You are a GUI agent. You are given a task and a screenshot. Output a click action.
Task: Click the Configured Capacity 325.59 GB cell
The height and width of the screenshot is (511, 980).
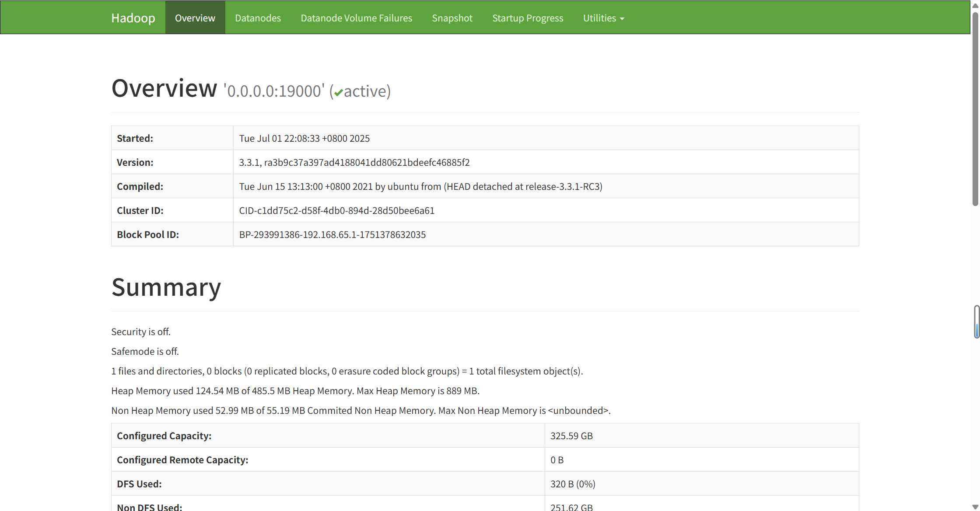click(571, 436)
